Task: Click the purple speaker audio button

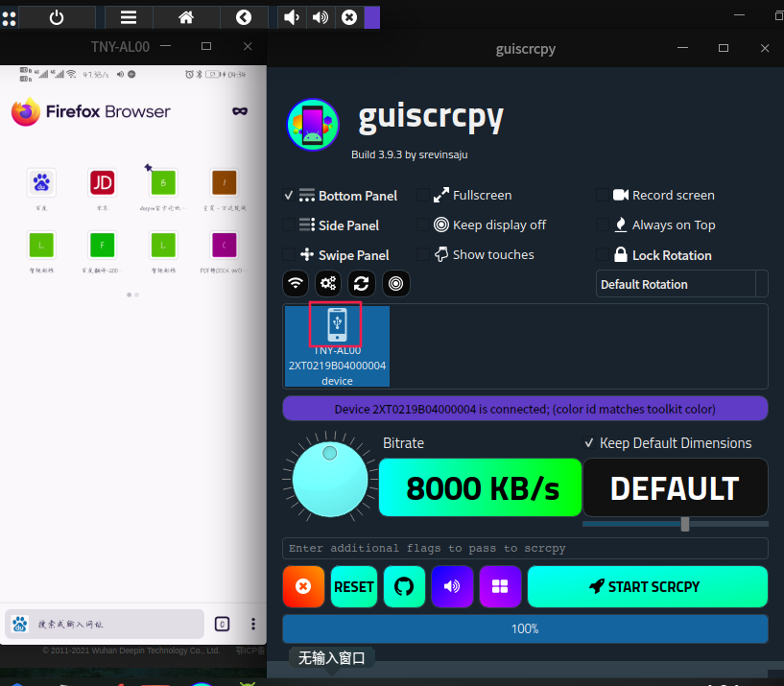Action: tap(452, 586)
